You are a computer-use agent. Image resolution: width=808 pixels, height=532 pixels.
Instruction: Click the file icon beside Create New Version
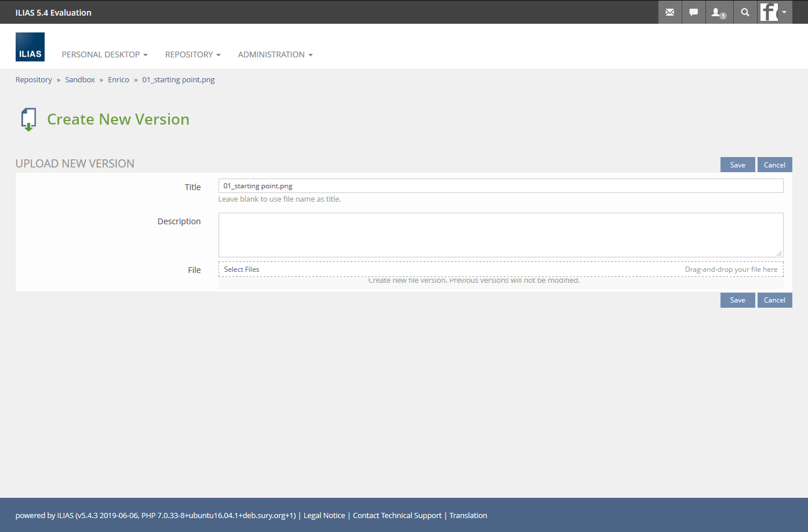coord(28,119)
